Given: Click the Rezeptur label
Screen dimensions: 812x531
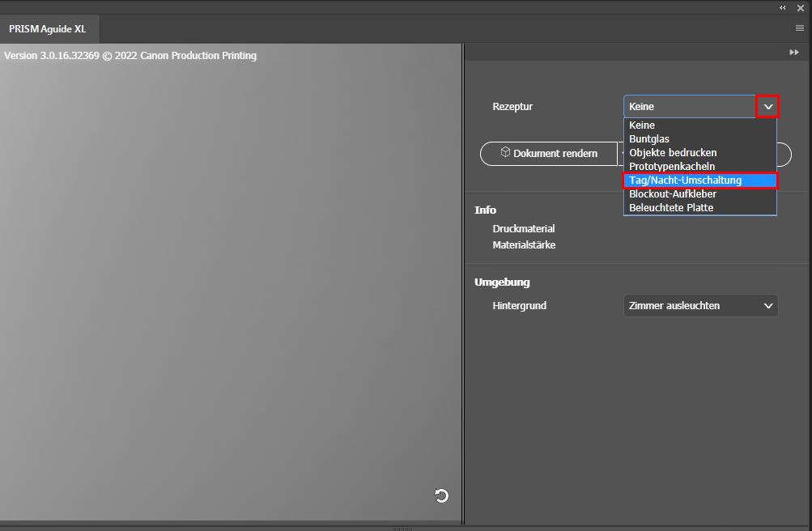Looking at the screenshot, I should (512, 107).
